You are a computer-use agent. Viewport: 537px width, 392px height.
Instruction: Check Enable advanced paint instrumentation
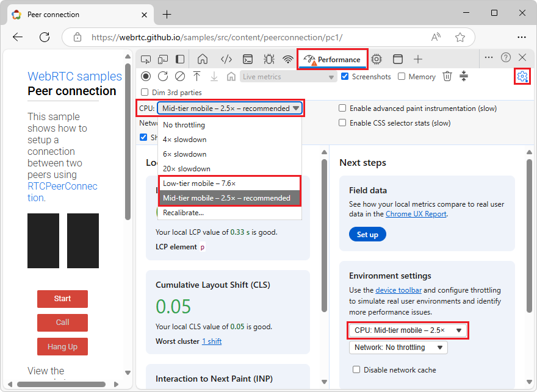(x=342, y=107)
